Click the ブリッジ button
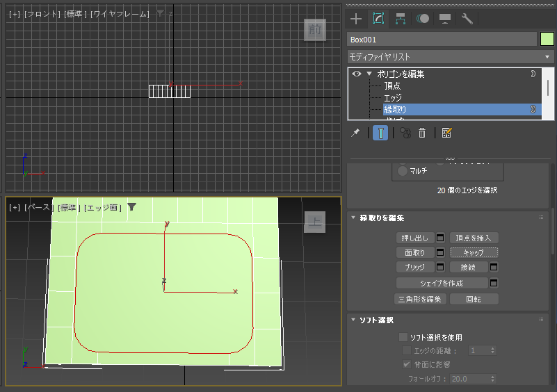 click(x=415, y=267)
